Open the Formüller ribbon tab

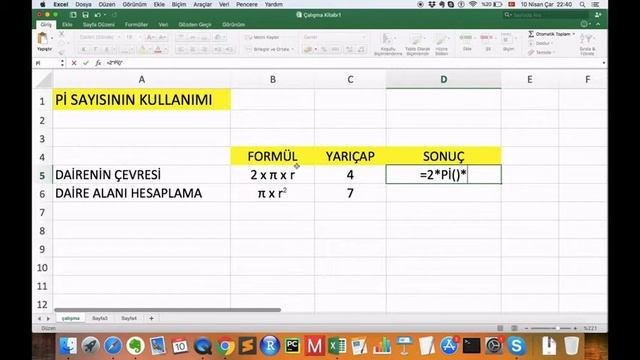point(136,24)
